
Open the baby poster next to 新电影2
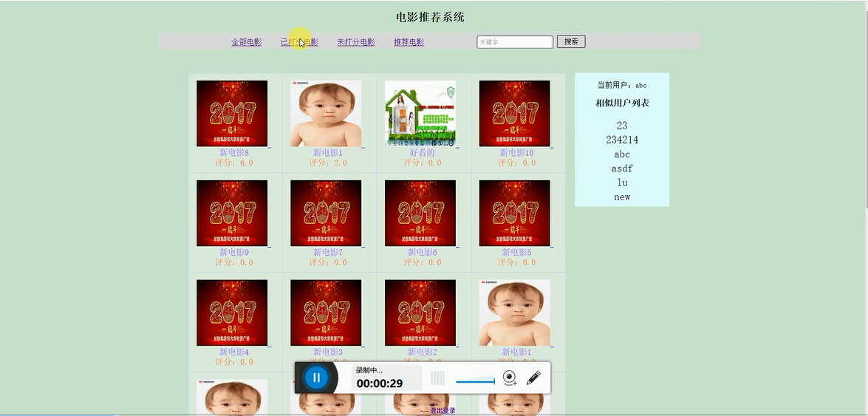tap(514, 313)
